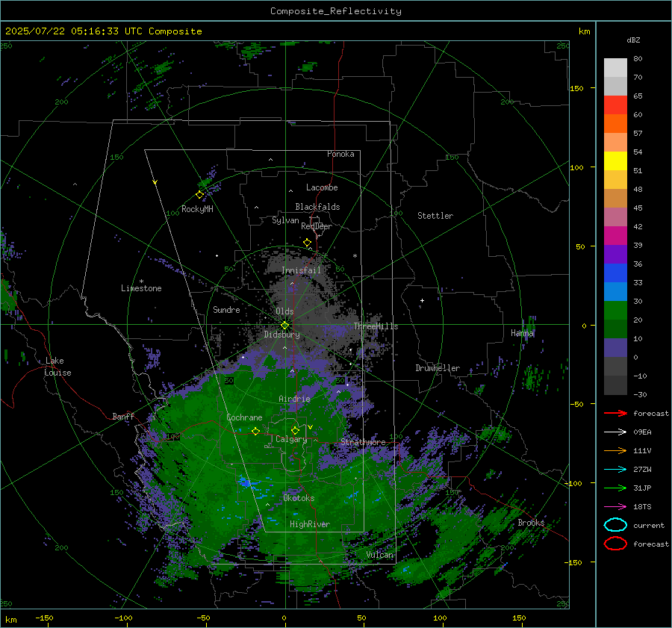
Task: Click the green 31JP arrow icon
Action: pyautogui.click(x=615, y=488)
